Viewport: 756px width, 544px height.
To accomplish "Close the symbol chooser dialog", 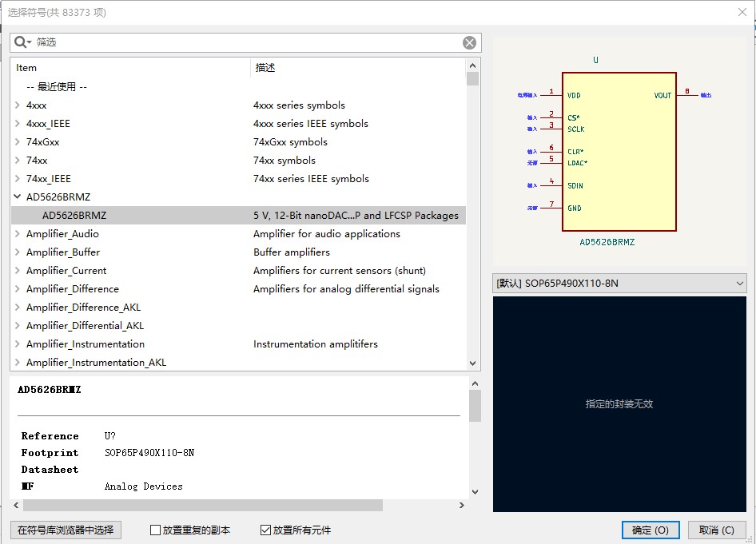I will coord(742,12).
